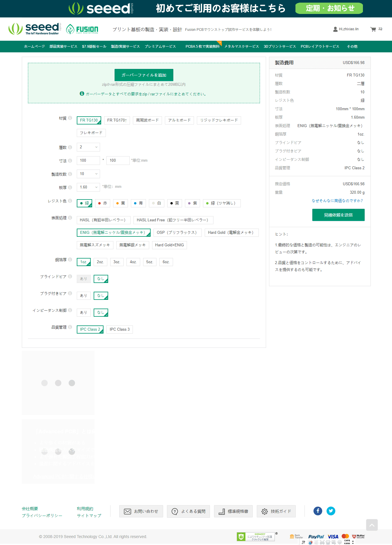Click the VISA payment logo

pyautogui.click(x=333, y=537)
